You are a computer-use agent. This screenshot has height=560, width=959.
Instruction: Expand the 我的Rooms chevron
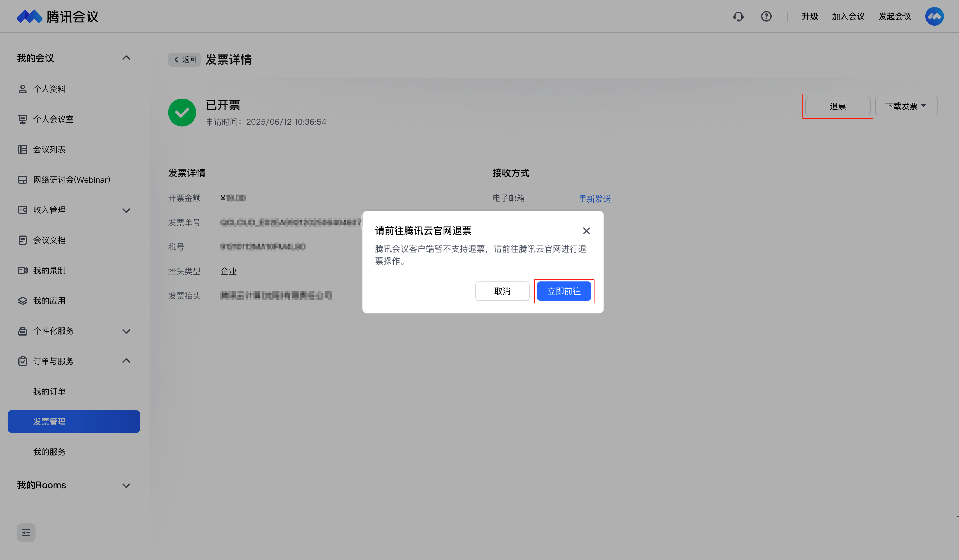(x=126, y=485)
